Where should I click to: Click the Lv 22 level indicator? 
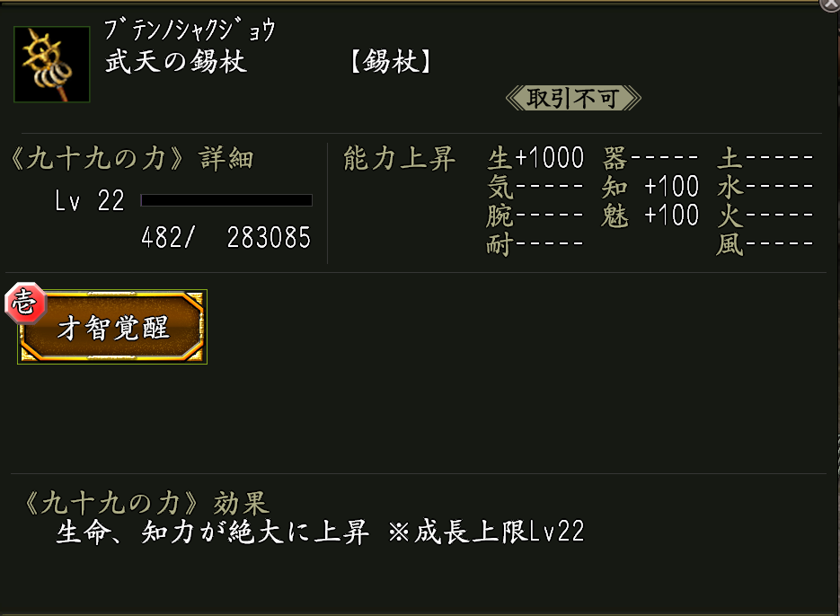point(89,201)
